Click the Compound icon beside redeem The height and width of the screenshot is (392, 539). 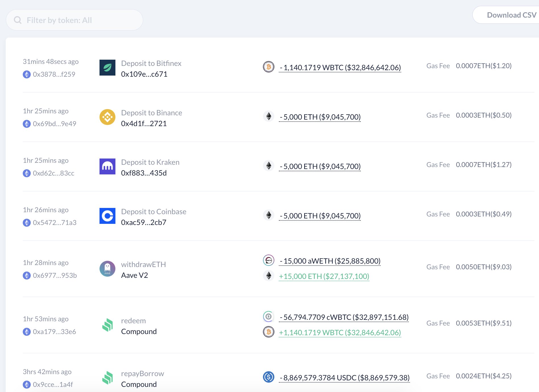(x=107, y=325)
